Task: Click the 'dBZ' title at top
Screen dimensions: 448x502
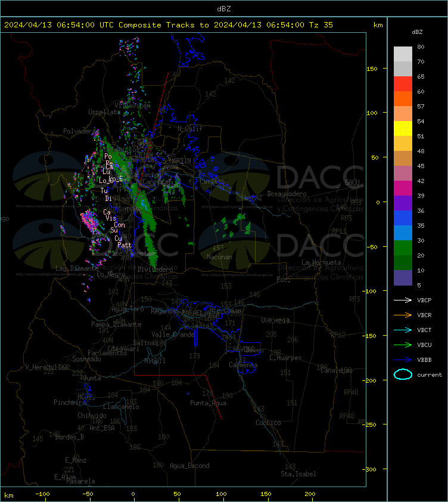Action: [x=223, y=9]
